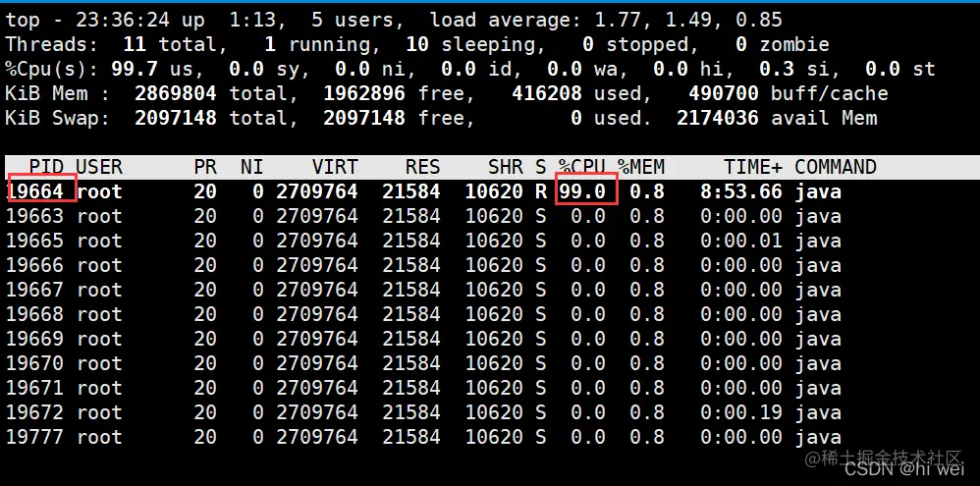Click thread PID 19663
The height and width of the screenshot is (486, 980).
click(35, 216)
